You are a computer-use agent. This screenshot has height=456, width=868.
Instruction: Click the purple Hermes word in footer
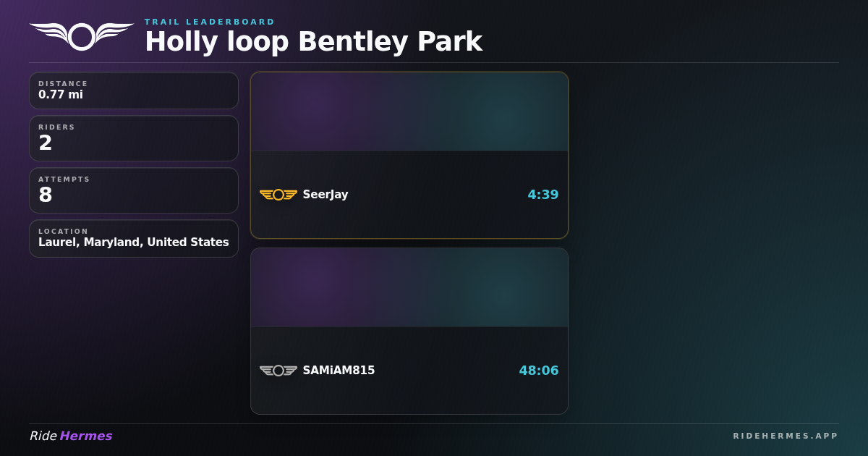(86, 436)
